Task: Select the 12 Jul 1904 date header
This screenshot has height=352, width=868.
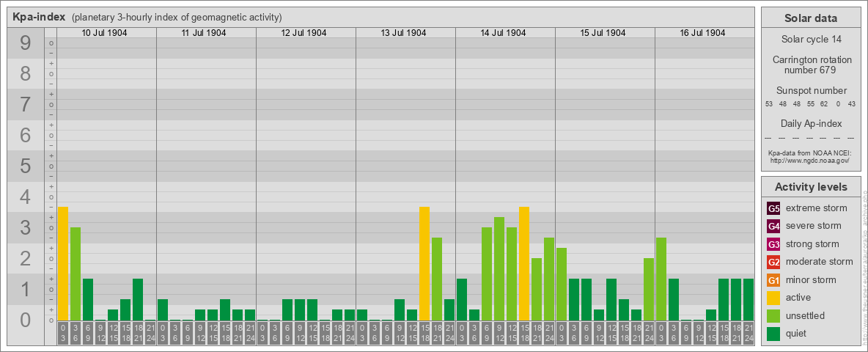Action: point(304,33)
